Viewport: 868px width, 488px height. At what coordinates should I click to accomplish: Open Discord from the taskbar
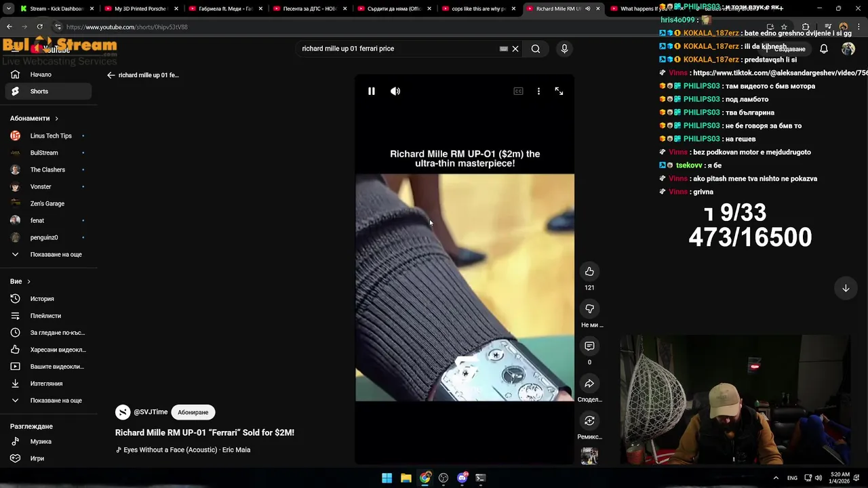point(462,478)
